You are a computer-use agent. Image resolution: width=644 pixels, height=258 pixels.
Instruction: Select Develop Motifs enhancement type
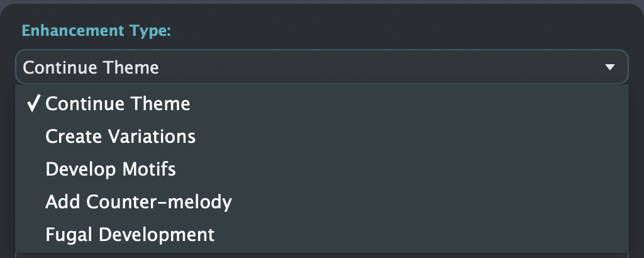click(x=321, y=169)
